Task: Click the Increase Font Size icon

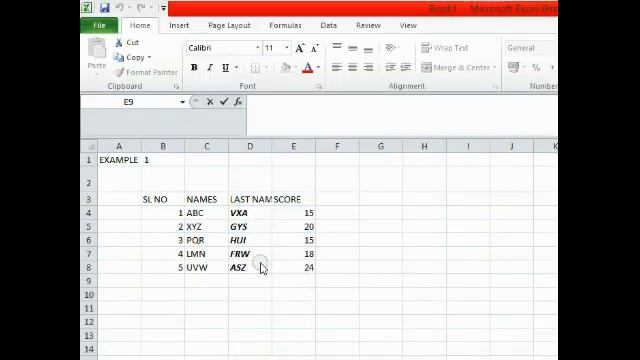Action: [x=300, y=48]
